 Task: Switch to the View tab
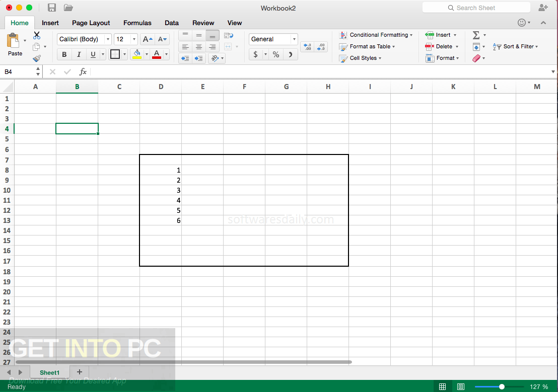click(235, 23)
